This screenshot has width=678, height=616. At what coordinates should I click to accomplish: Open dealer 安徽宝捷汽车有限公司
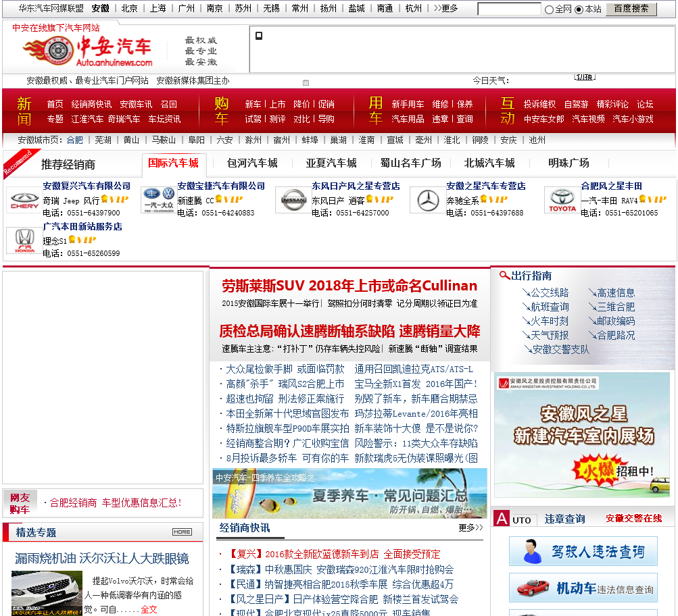point(221,186)
